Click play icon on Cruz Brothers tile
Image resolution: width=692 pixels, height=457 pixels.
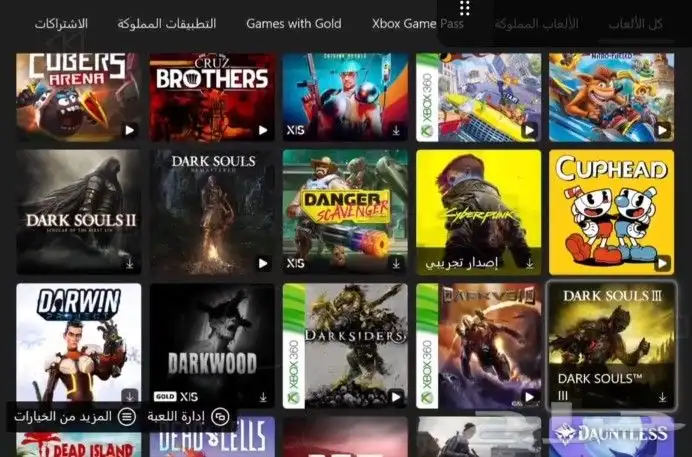[263, 130]
